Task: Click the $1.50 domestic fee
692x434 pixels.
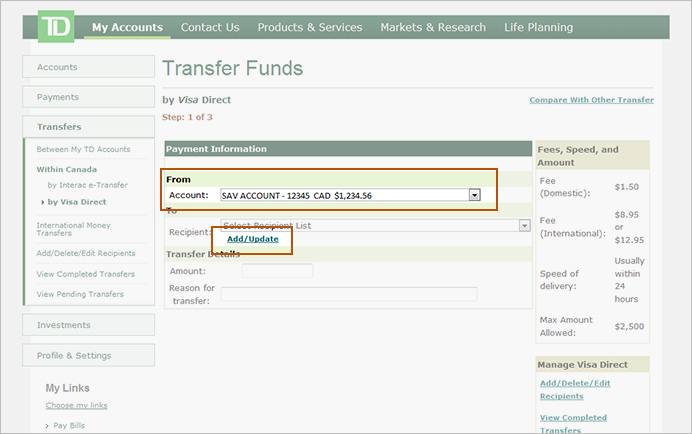Action: tap(627, 187)
